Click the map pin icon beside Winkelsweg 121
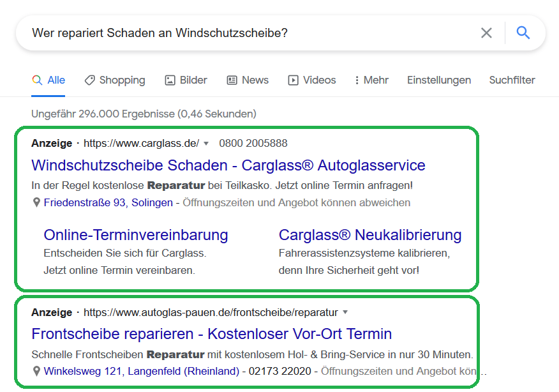Viewport: 559px width, 392px height. pos(36,372)
